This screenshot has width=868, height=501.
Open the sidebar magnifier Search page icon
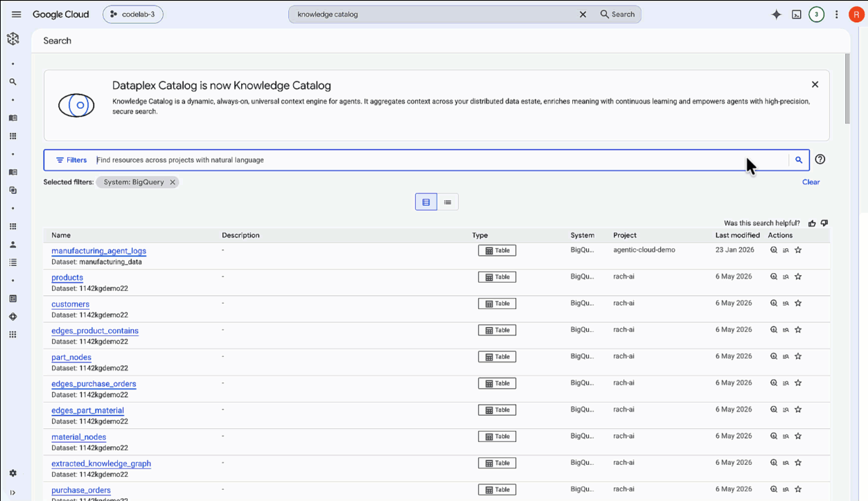click(12, 82)
